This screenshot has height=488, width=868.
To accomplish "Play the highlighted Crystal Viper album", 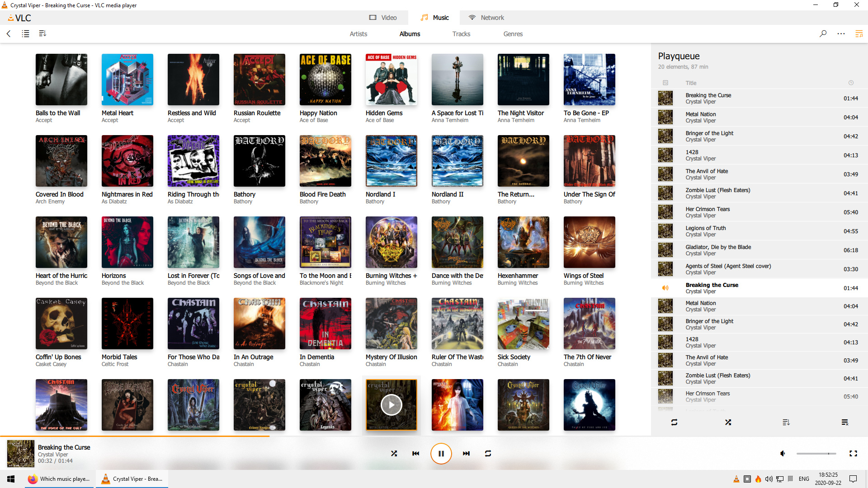I will (x=392, y=405).
